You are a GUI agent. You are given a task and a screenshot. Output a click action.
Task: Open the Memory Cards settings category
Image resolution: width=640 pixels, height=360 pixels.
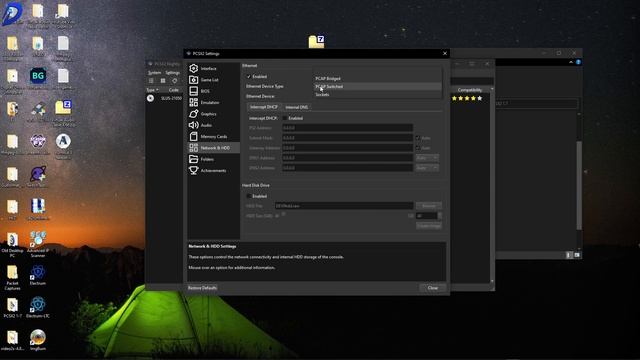pos(213,137)
